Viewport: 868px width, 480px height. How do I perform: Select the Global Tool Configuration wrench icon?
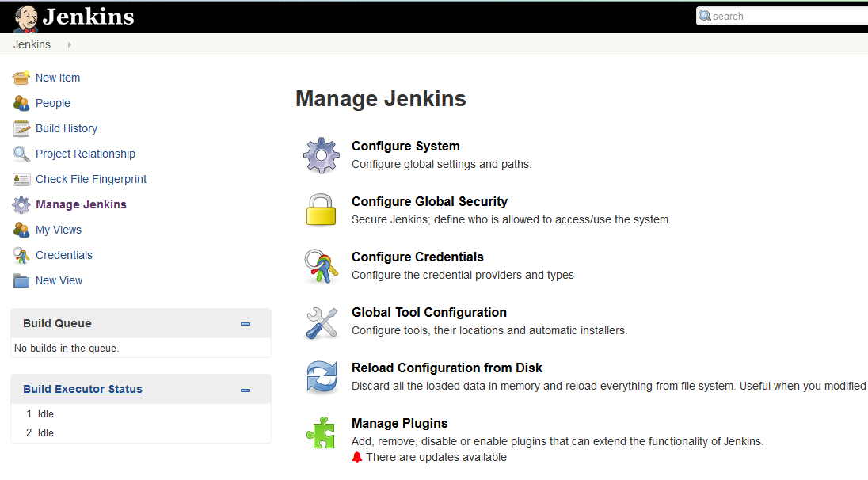pos(321,322)
